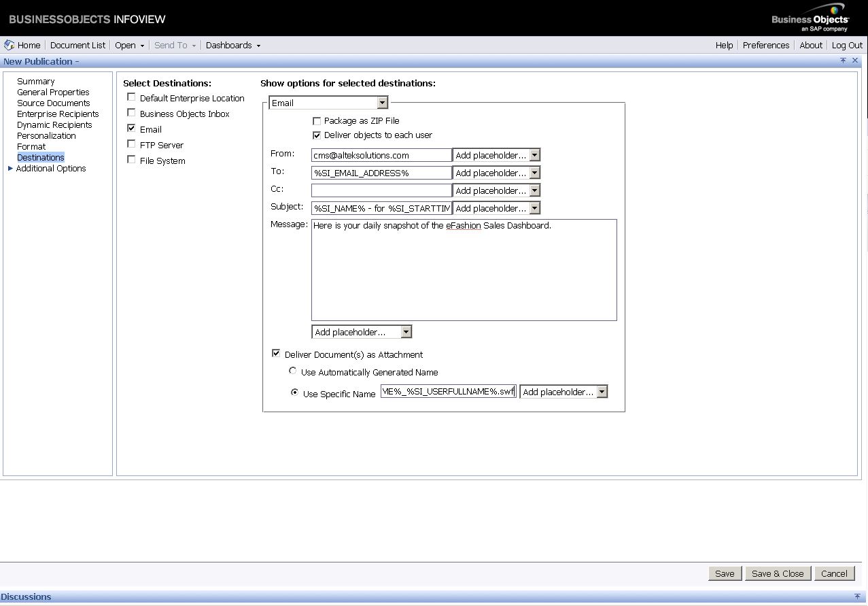Open Preferences
This screenshot has height=606, width=868.
766,45
